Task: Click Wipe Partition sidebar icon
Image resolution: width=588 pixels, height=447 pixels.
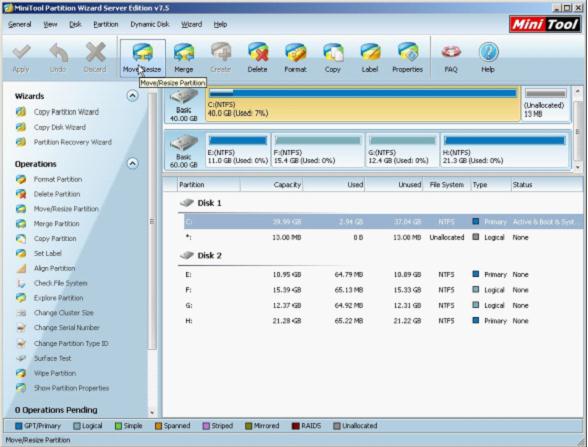Action: [x=21, y=373]
